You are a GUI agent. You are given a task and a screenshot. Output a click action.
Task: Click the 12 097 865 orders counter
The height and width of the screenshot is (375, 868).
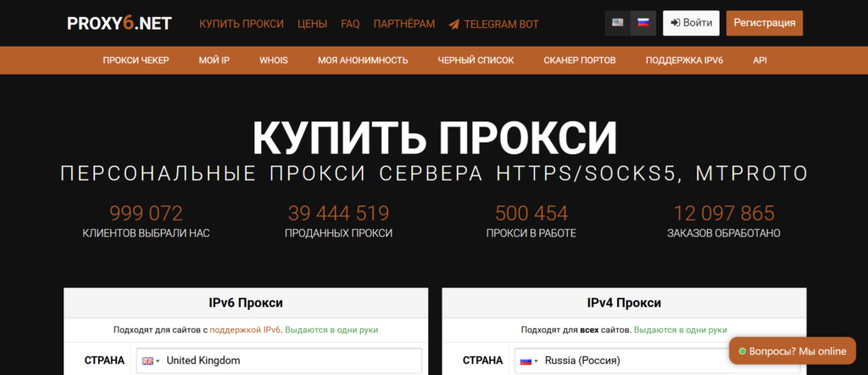[x=724, y=213]
